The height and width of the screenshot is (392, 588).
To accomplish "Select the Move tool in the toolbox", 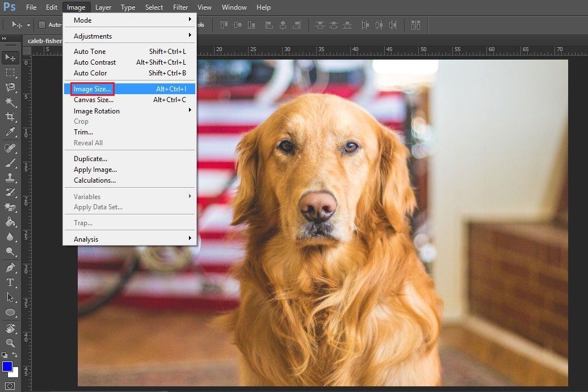I will pos(10,57).
